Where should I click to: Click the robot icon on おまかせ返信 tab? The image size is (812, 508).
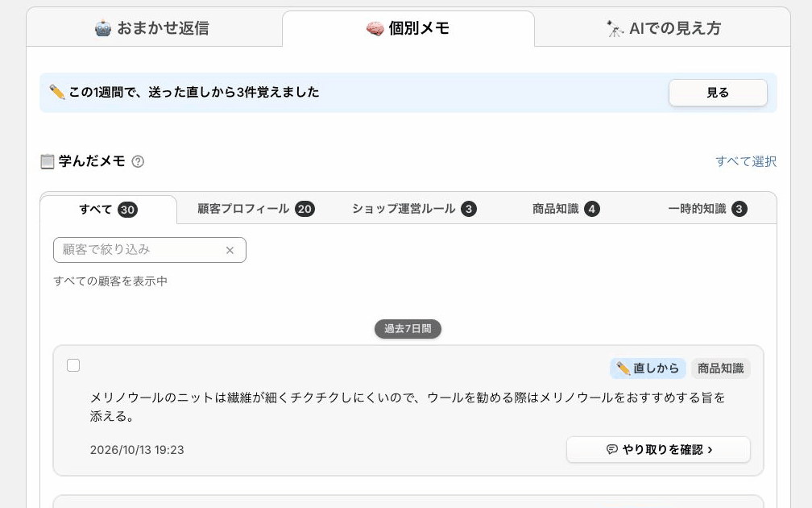point(103,28)
